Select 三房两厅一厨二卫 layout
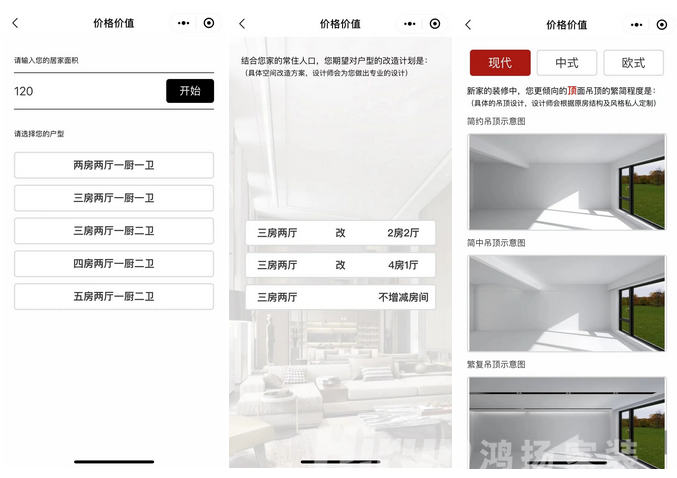The height and width of the screenshot is (478, 677). tap(114, 231)
